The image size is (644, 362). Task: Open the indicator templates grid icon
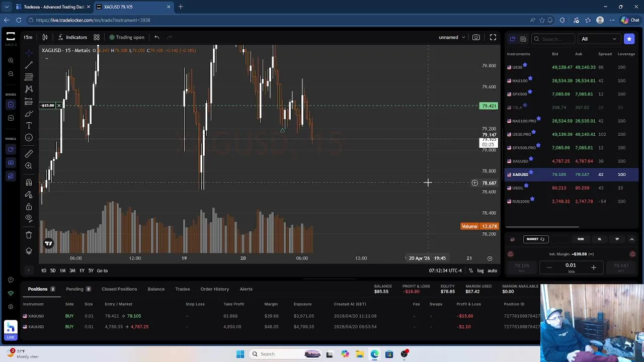coord(97,37)
